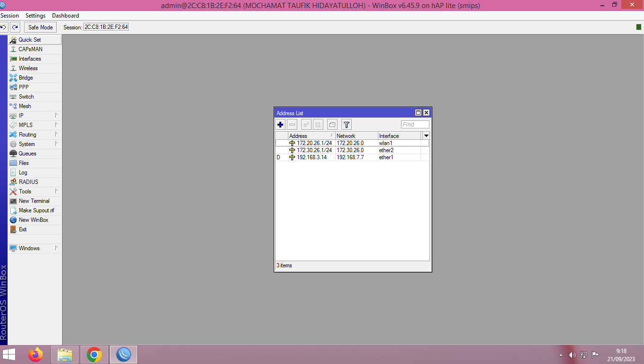The width and height of the screenshot is (644, 364).
Task: Open the Log window
Action: click(35, 173)
